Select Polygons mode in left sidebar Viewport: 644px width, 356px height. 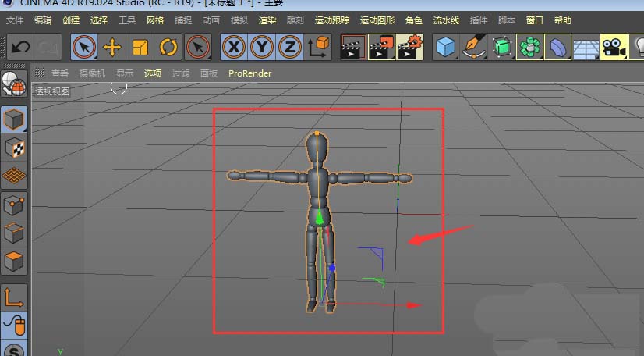(x=14, y=260)
